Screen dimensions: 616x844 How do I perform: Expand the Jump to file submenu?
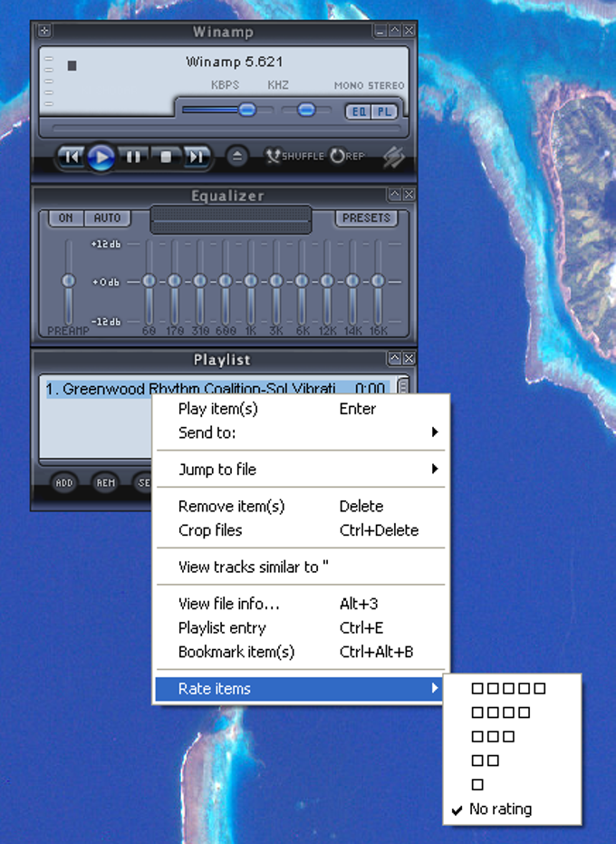pos(302,470)
